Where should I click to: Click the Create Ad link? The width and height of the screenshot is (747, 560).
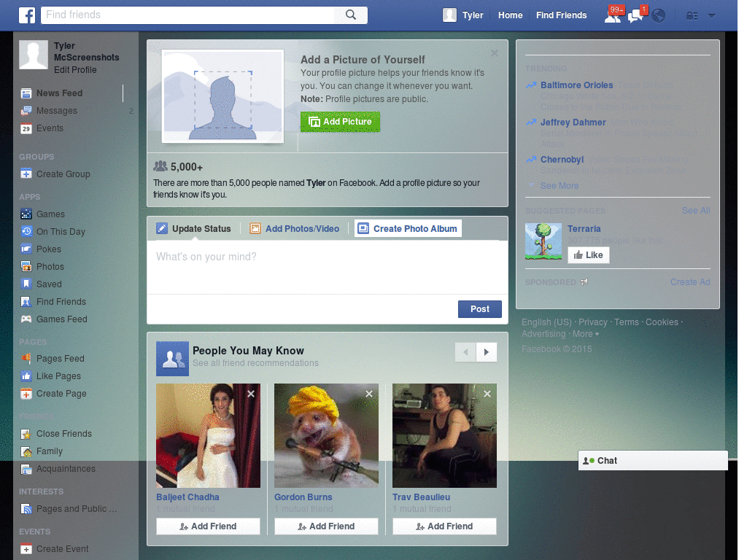(x=690, y=282)
